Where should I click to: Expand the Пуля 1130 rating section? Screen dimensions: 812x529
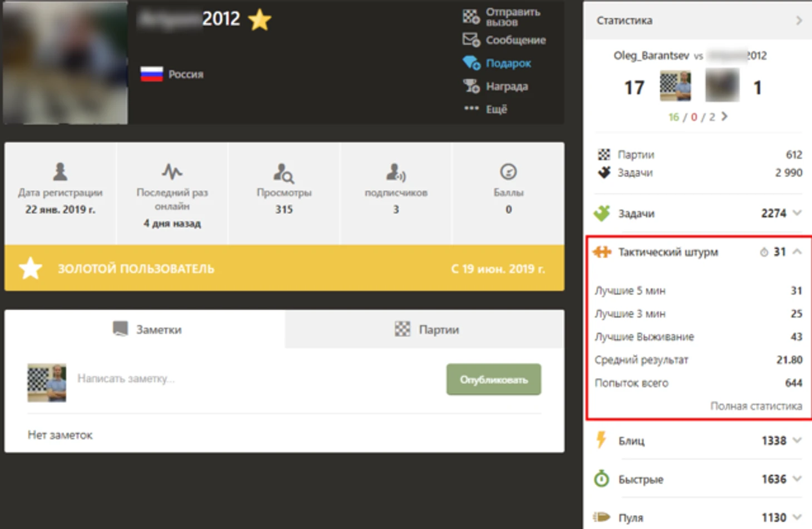798,517
